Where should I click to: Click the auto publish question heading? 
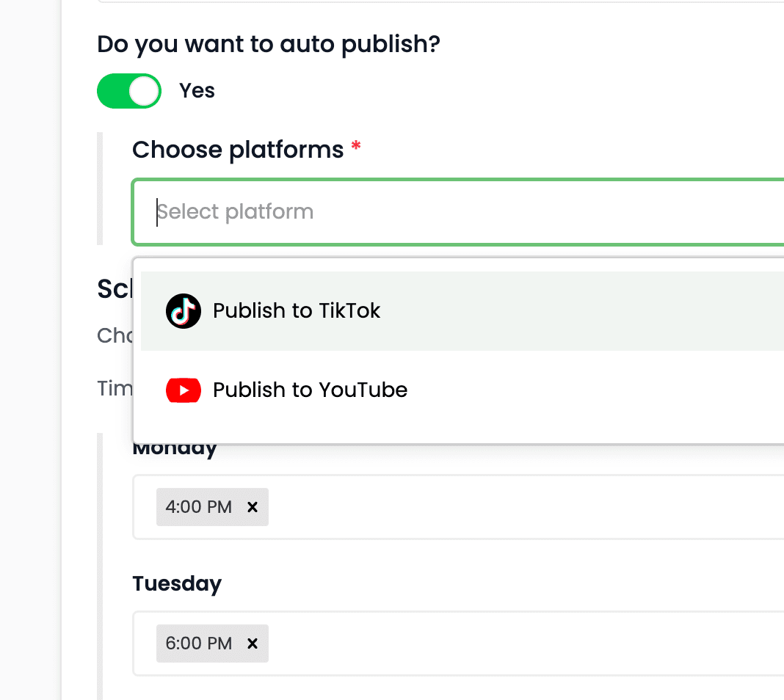(269, 45)
